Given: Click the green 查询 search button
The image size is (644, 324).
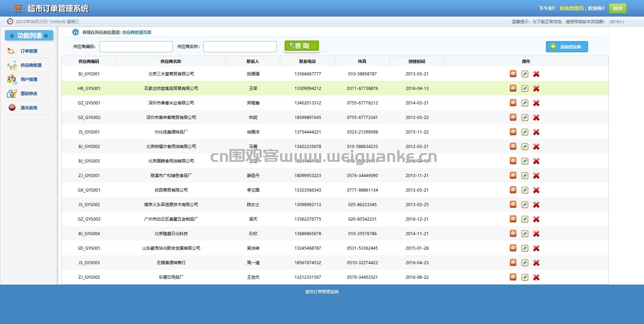Looking at the screenshot, I should pyautogui.click(x=301, y=46).
